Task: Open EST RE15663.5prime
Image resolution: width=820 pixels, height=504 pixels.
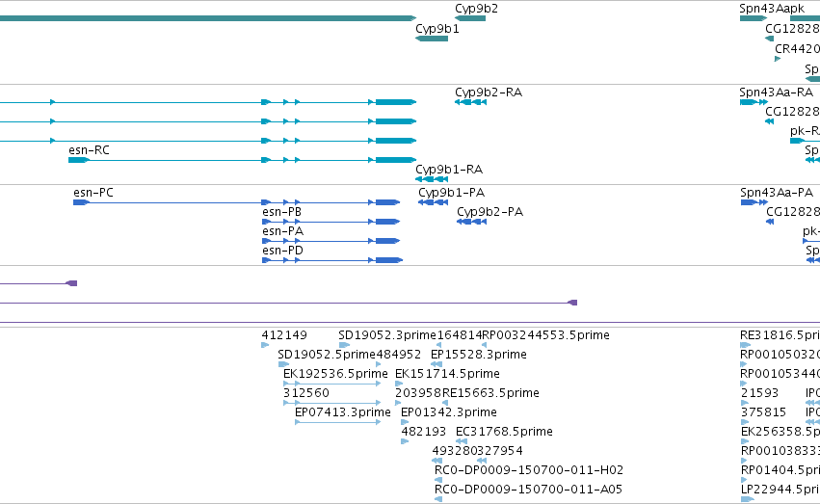Action: (x=490, y=393)
